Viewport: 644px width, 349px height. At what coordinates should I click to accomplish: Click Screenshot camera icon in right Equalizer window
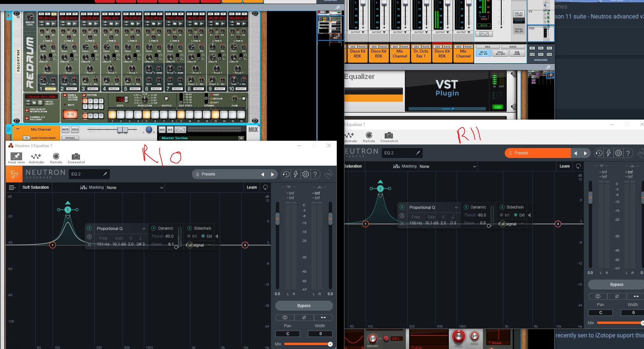click(389, 135)
